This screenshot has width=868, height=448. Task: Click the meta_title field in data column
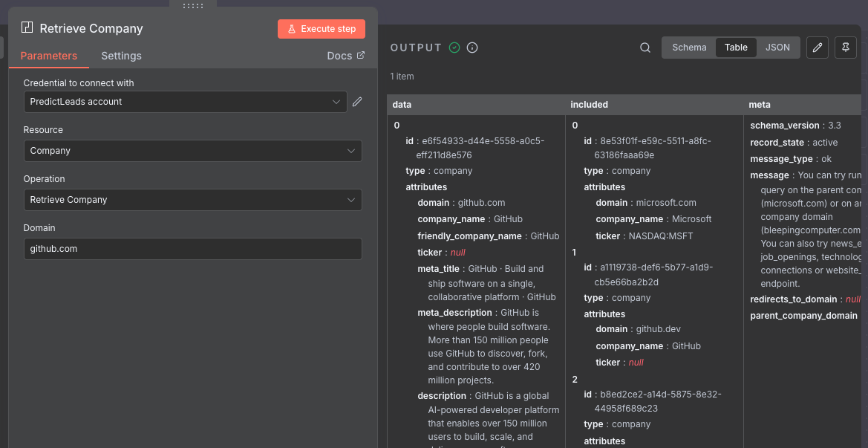(x=487, y=282)
